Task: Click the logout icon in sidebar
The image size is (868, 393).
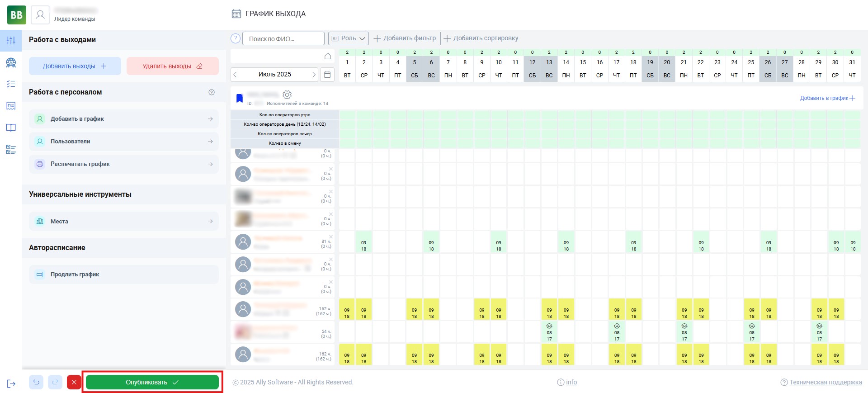Action: [11, 384]
